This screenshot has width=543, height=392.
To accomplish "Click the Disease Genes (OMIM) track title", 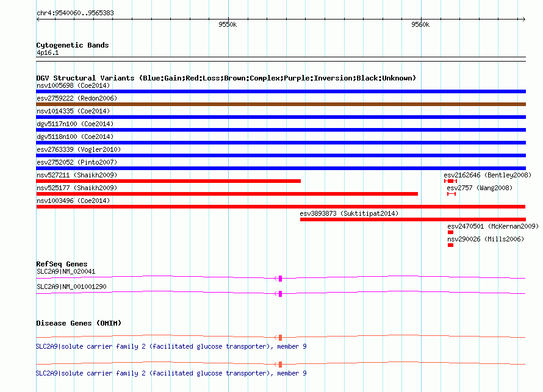I will 79,323.
